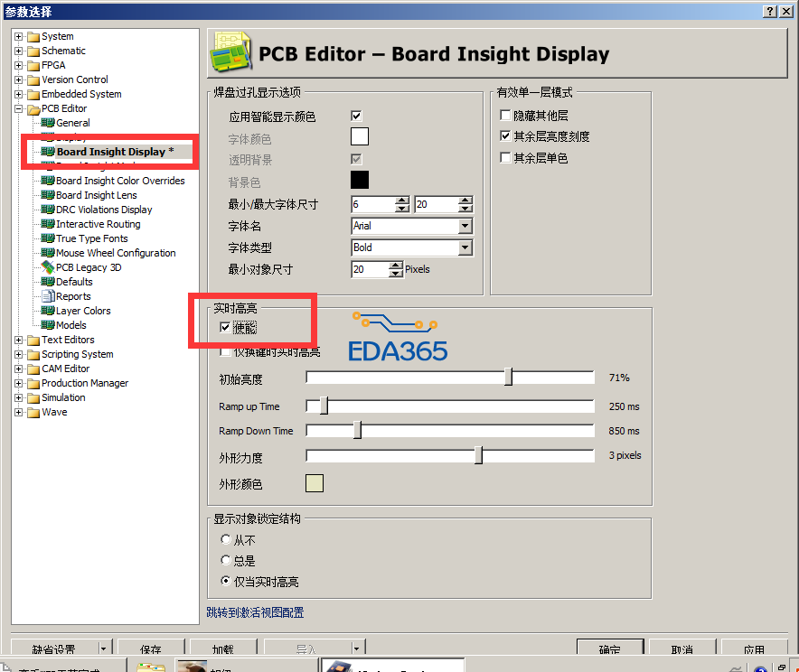
Task: Open the General page under PCB Editor
Action: [x=73, y=123]
